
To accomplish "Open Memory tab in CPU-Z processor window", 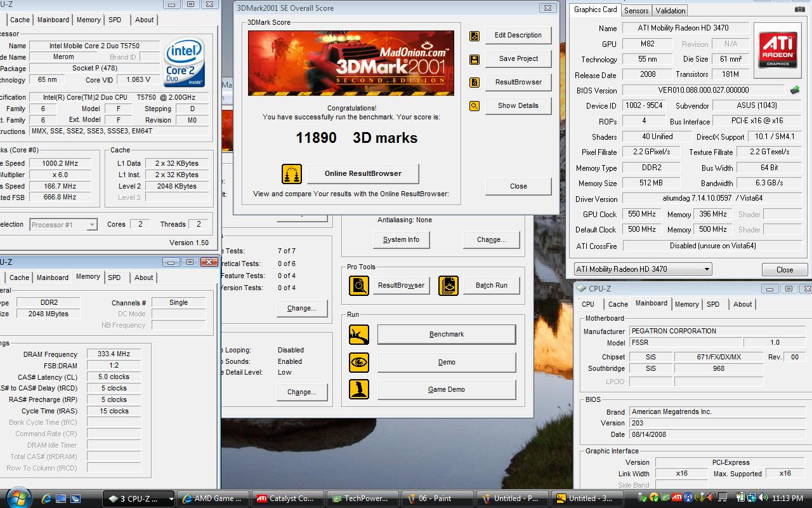I will click(89, 20).
